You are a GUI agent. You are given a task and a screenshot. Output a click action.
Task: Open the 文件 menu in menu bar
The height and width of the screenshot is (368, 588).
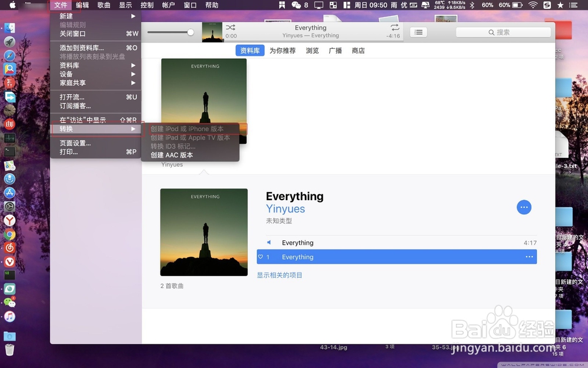click(61, 5)
